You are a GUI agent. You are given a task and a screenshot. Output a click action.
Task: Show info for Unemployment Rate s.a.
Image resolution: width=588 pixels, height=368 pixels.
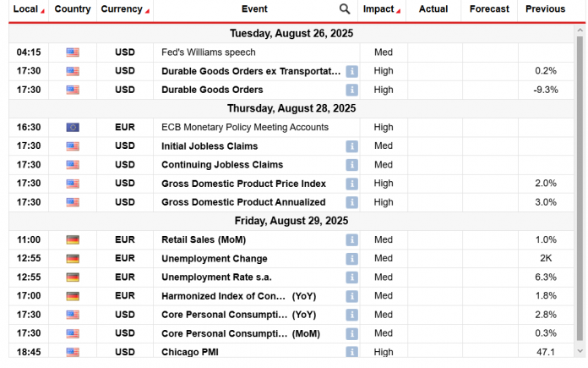point(351,277)
